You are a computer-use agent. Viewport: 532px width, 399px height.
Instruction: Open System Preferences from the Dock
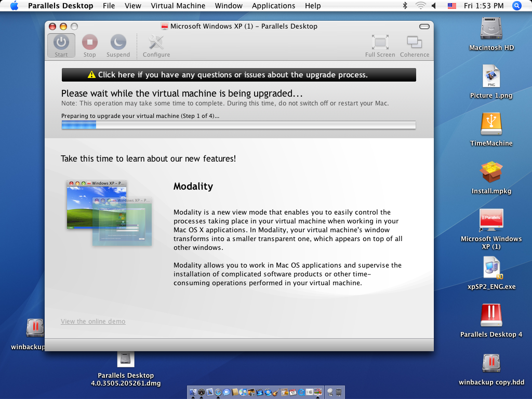310,392
